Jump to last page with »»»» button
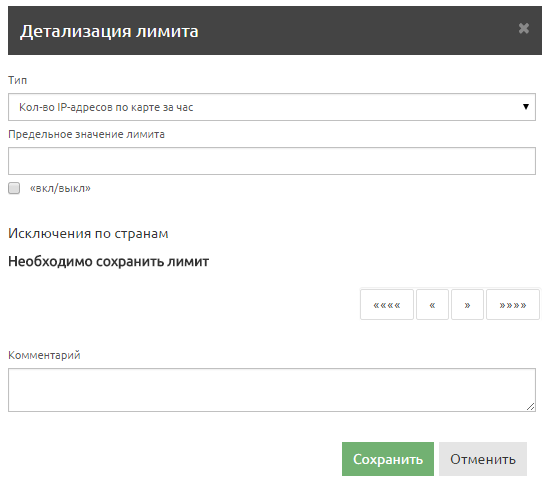Image resolution: width=551 pixels, height=487 pixels. tap(513, 305)
